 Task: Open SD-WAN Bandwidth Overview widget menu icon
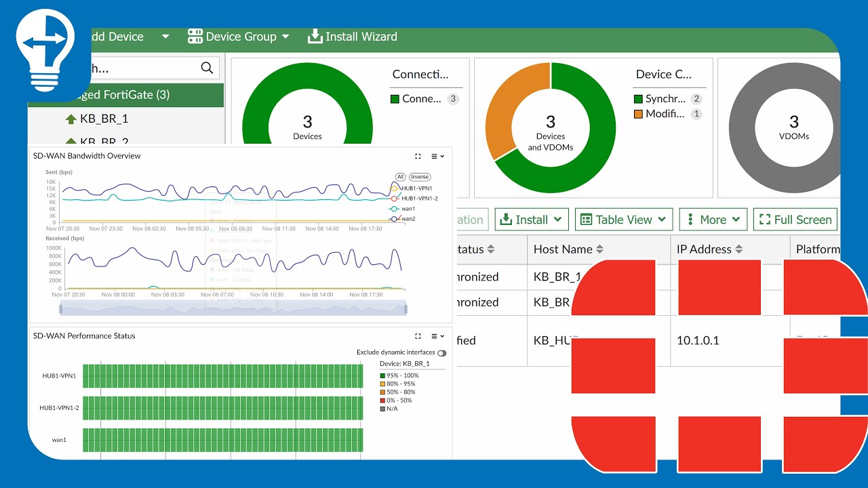[x=437, y=156]
